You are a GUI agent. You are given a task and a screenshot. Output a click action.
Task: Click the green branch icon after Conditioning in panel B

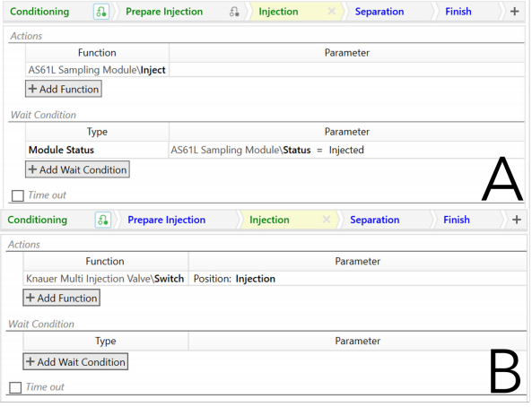103,221
